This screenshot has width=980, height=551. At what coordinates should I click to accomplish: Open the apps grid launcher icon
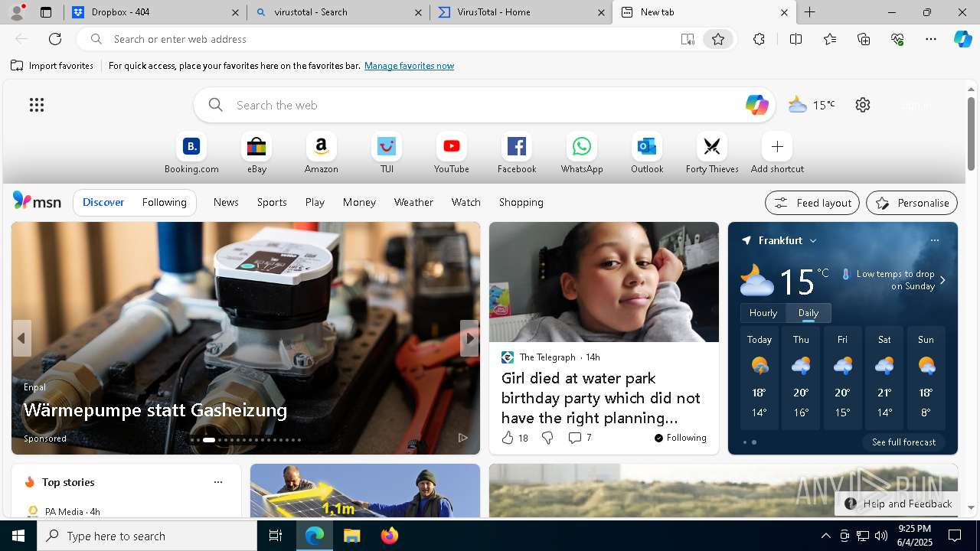(37, 105)
